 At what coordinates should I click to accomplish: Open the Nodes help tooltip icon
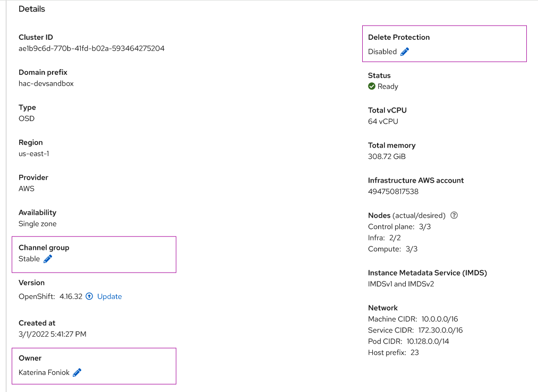tap(454, 216)
